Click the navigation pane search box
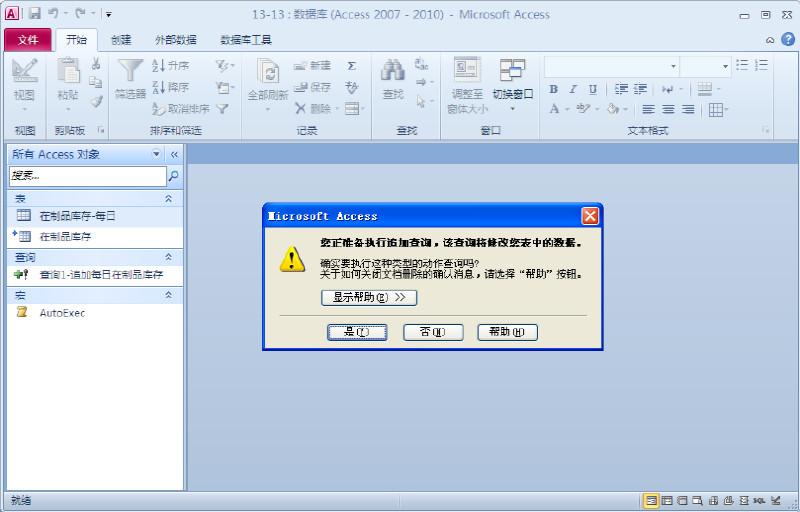Image resolution: width=800 pixels, height=512 pixels. pyautogui.click(x=88, y=176)
